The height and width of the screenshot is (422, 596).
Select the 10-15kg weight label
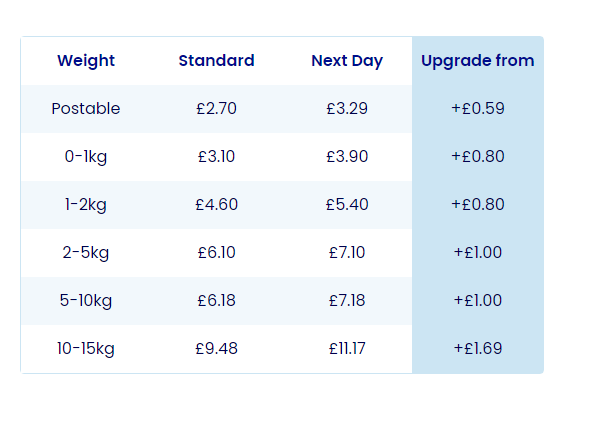coord(86,348)
